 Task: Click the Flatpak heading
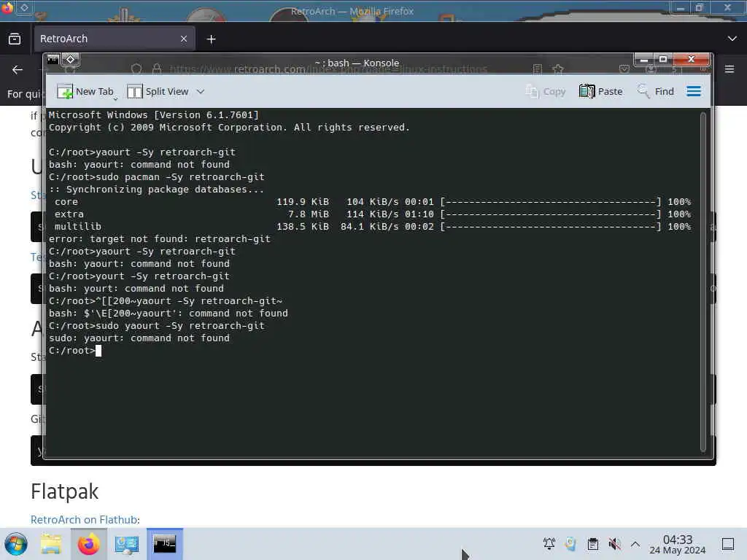coord(64,491)
